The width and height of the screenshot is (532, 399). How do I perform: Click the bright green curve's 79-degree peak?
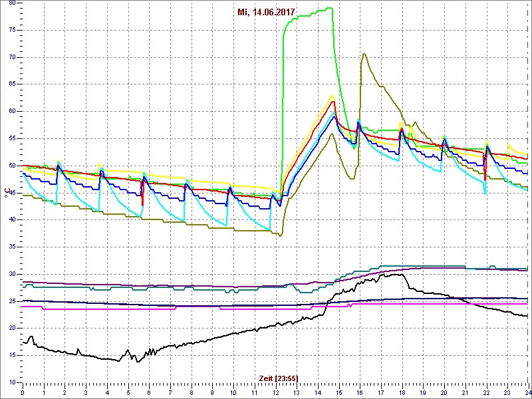click(329, 8)
